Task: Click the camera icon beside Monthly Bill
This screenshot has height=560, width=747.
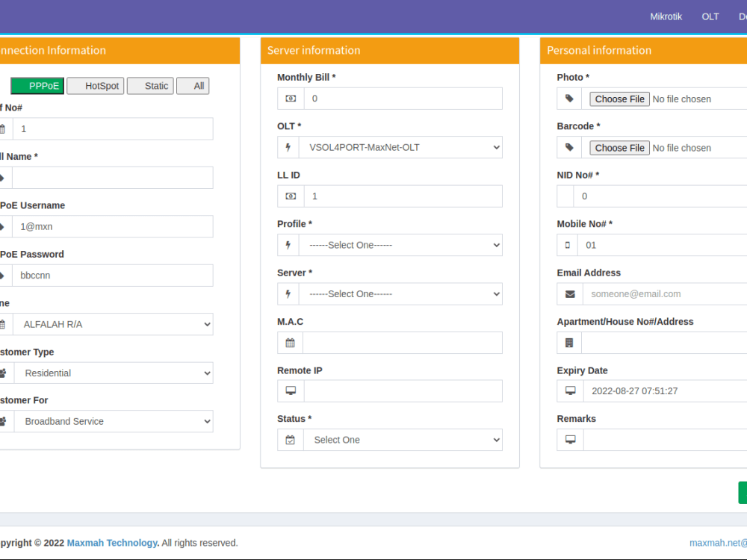Action: pos(290,98)
